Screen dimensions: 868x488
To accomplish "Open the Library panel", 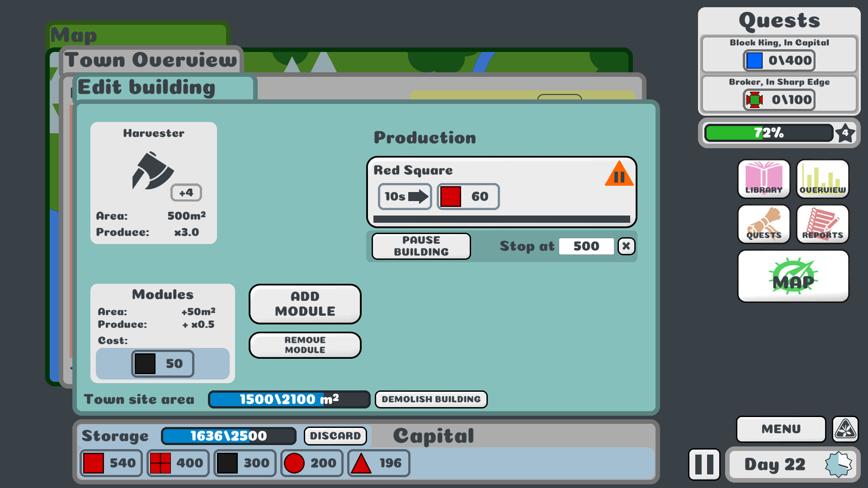I will pos(763,179).
